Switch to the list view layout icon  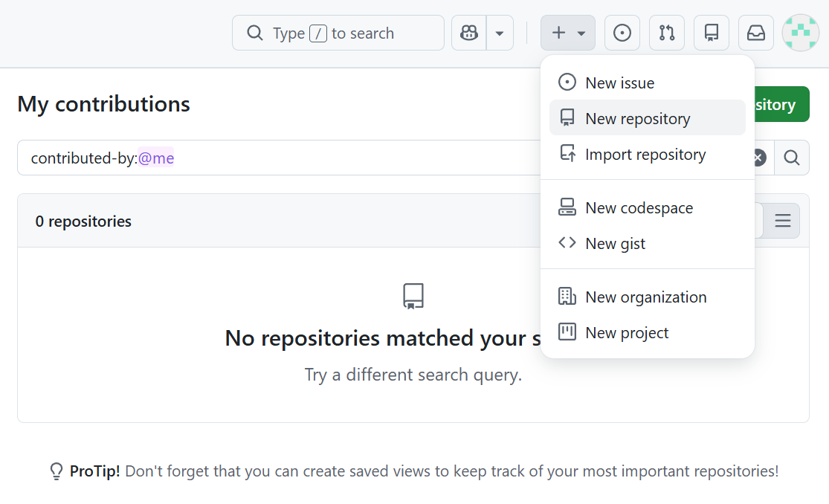coord(782,221)
